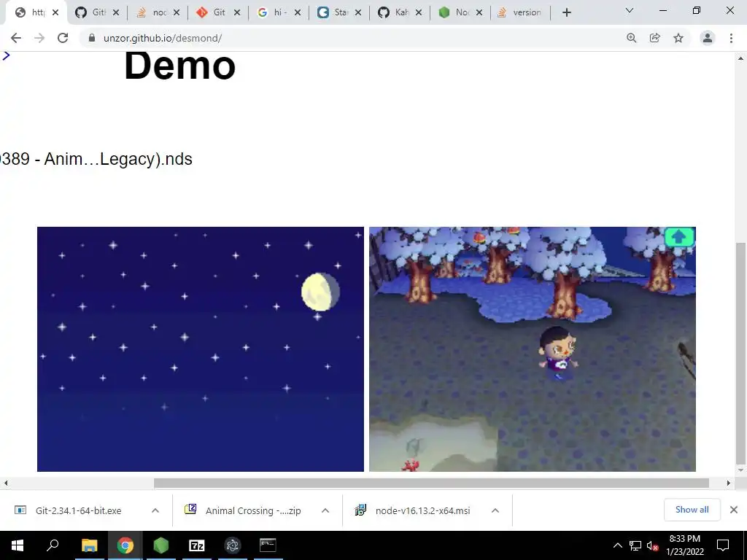Viewport: 747px width, 560px height.
Task: Click the green up-arrow icon in the game screen
Action: (x=679, y=237)
